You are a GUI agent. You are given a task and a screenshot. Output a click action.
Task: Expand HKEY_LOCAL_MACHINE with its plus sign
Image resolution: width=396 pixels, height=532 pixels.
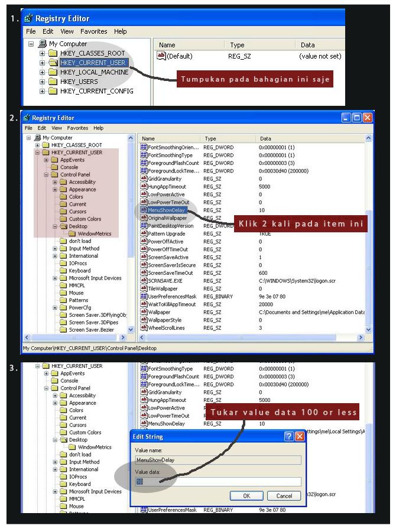pos(42,72)
